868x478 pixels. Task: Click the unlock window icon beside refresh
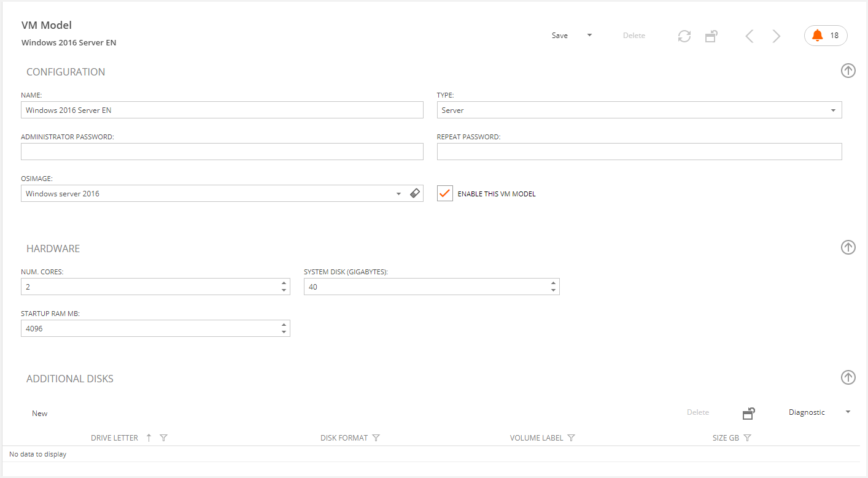(711, 36)
